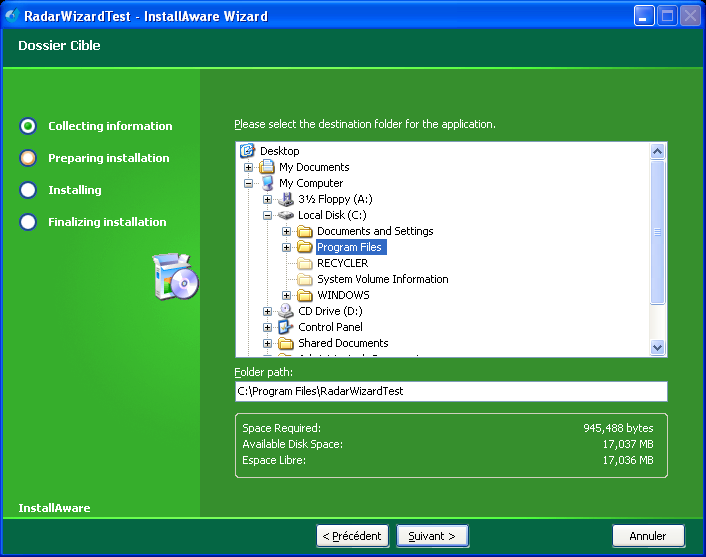Select the System Volume Information label
Screen dimensions: 706x557
(383, 280)
